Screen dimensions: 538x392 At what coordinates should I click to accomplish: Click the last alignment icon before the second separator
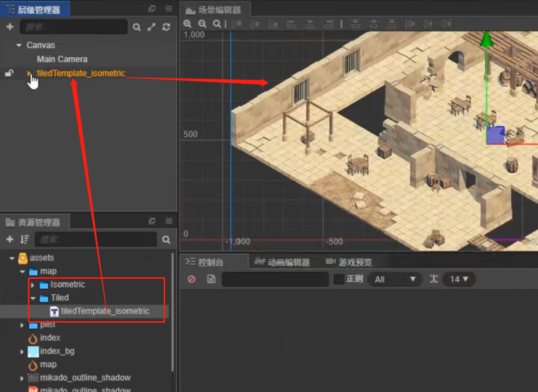click(x=328, y=23)
